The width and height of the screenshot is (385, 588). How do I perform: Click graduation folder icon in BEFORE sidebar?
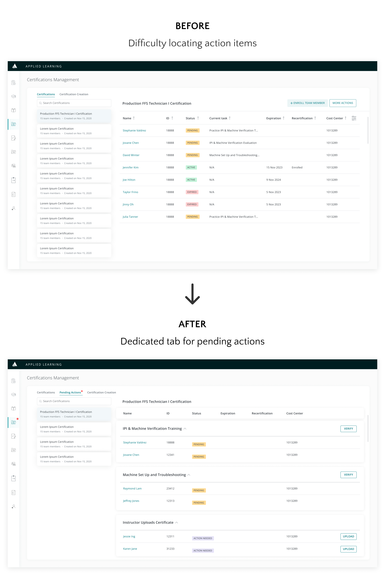click(x=14, y=152)
